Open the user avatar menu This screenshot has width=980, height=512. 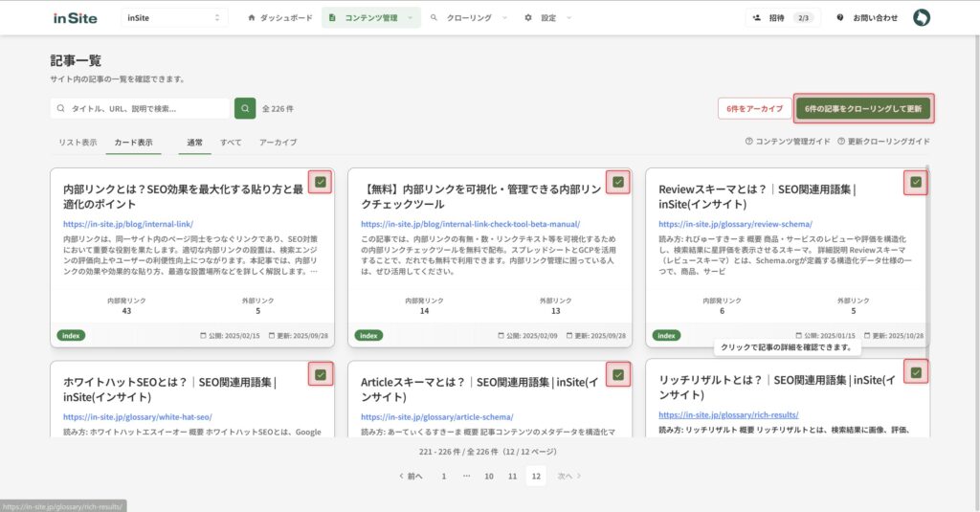pyautogui.click(x=922, y=17)
